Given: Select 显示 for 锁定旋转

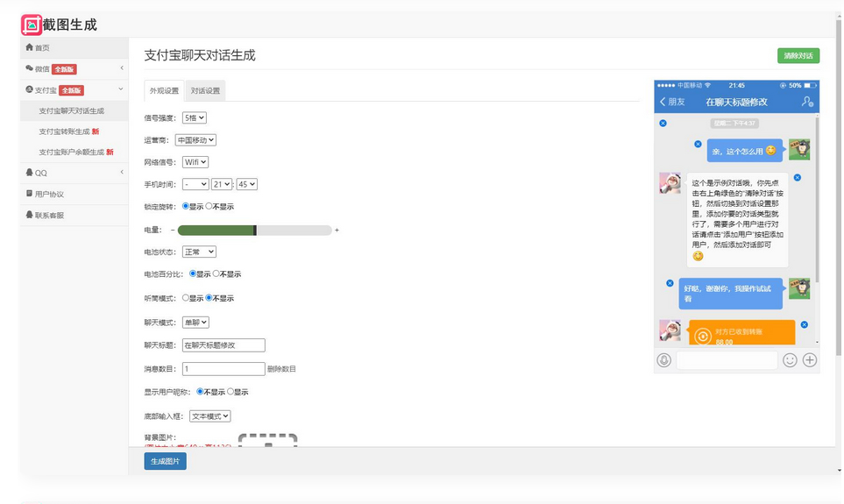Looking at the screenshot, I should pos(186,206).
